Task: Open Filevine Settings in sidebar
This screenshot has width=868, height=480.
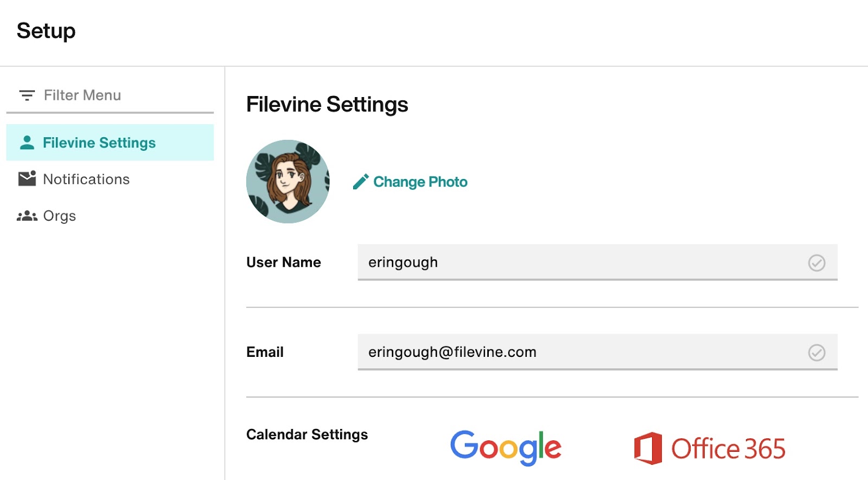Action: pos(110,143)
